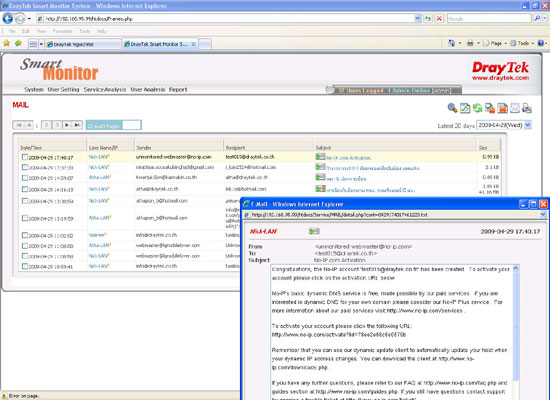The width and height of the screenshot is (550, 400).
Task: Expand the arrow next to the Home icon
Action: [x=460, y=44]
